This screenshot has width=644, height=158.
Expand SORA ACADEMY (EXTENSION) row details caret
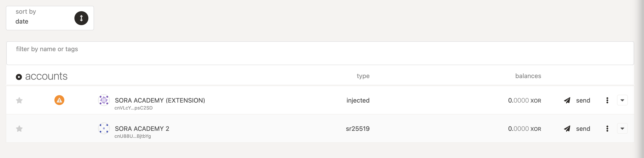[622, 100]
